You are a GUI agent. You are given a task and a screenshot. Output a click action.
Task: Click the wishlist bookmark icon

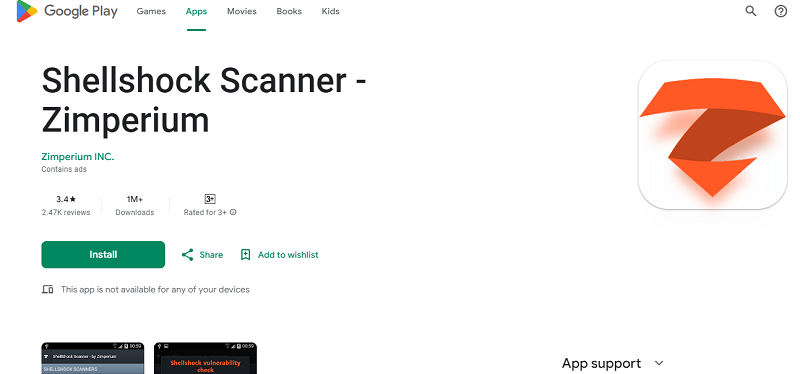point(245,255)
